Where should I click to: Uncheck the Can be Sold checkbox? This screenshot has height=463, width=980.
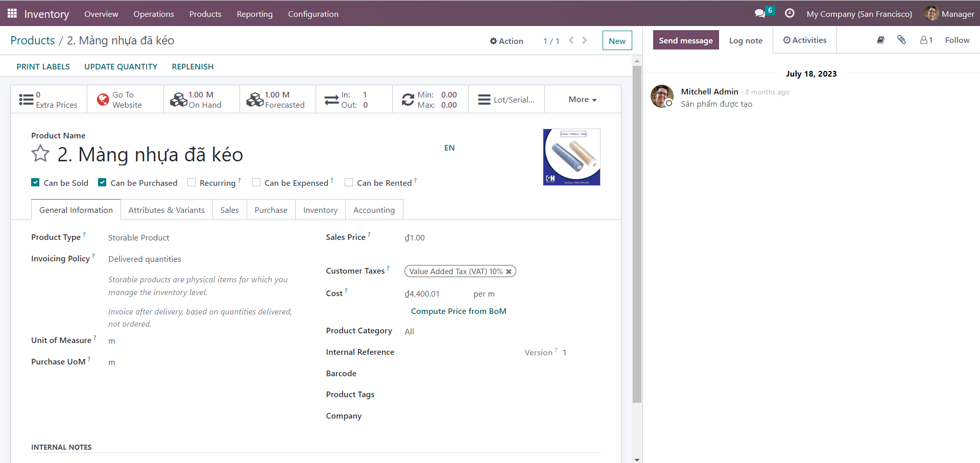pos(35,183)
